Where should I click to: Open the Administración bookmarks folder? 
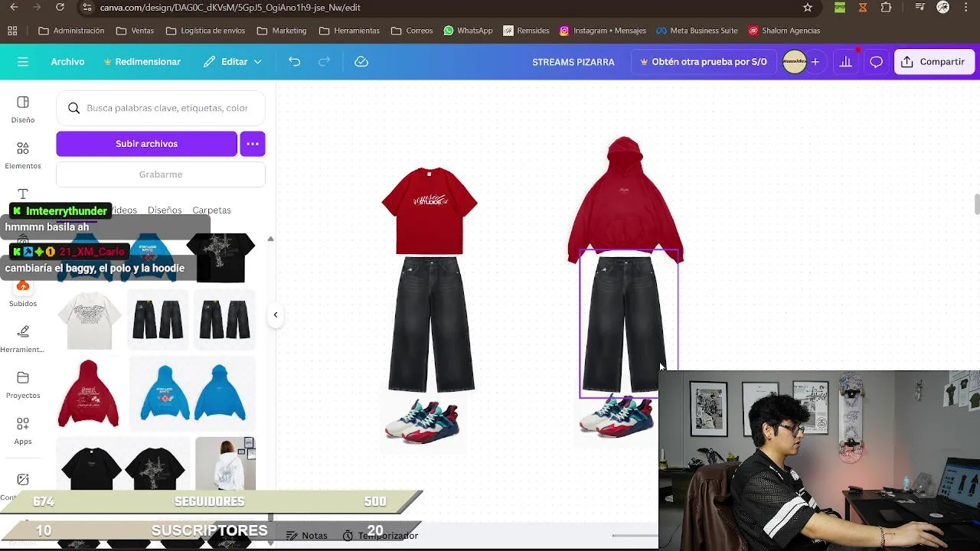(x=71, y=31)
